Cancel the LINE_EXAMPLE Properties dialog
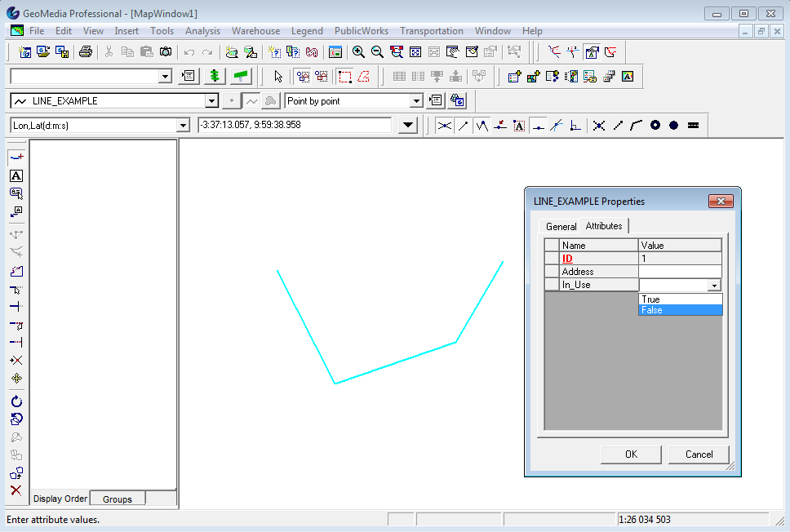 click(x=699, y=454)
